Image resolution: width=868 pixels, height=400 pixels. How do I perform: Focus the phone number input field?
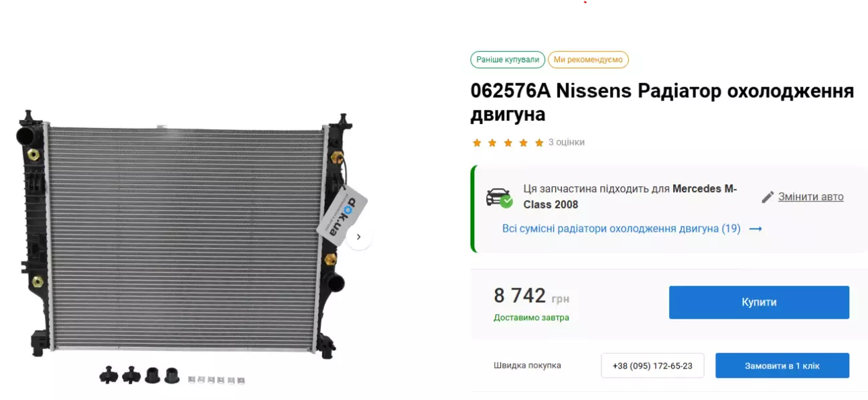tap(652, 366)
